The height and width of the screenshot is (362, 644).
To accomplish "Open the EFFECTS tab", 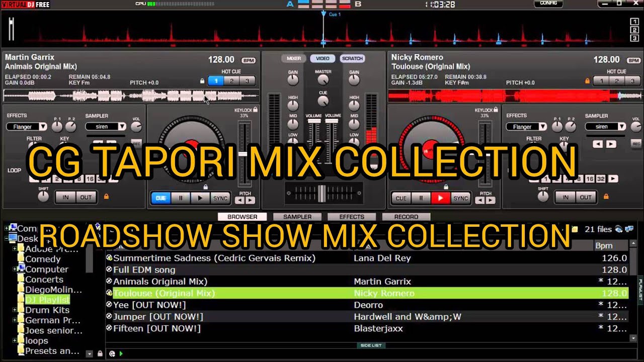I will click(352, 217).
